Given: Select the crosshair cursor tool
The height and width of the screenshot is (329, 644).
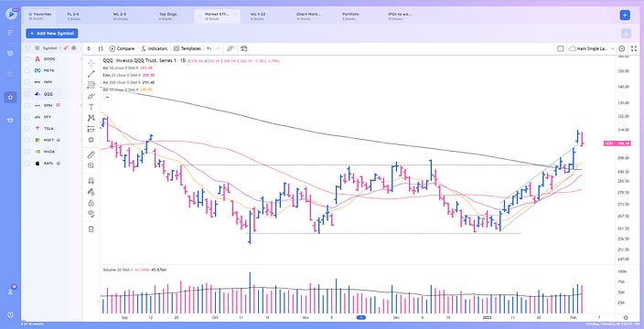Looking at the screenshot, I should (91, 63).
